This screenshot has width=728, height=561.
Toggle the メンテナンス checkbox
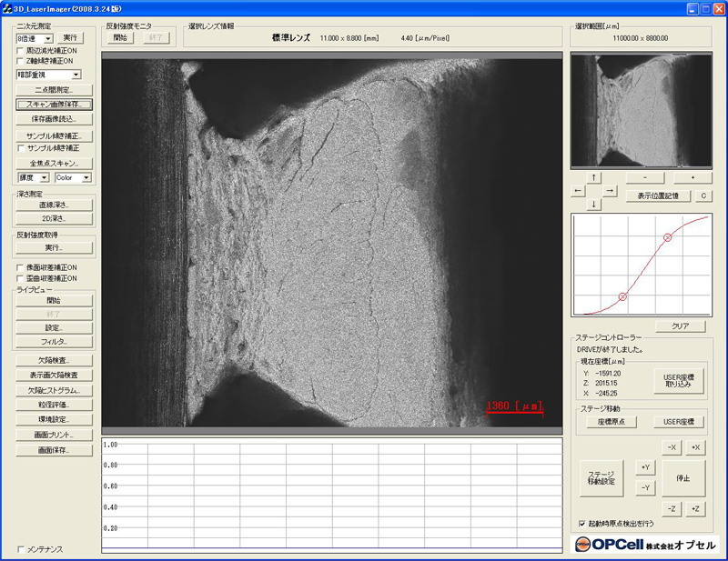[21, 550]
